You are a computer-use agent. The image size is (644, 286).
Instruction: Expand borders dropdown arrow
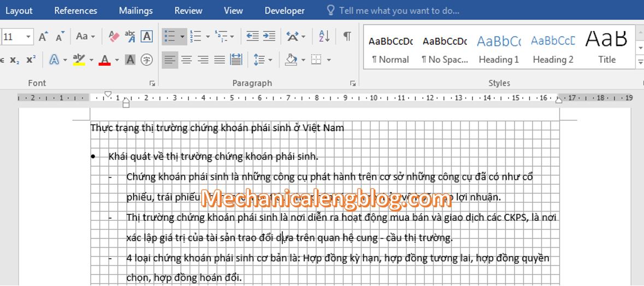click(x=329, y=60)
